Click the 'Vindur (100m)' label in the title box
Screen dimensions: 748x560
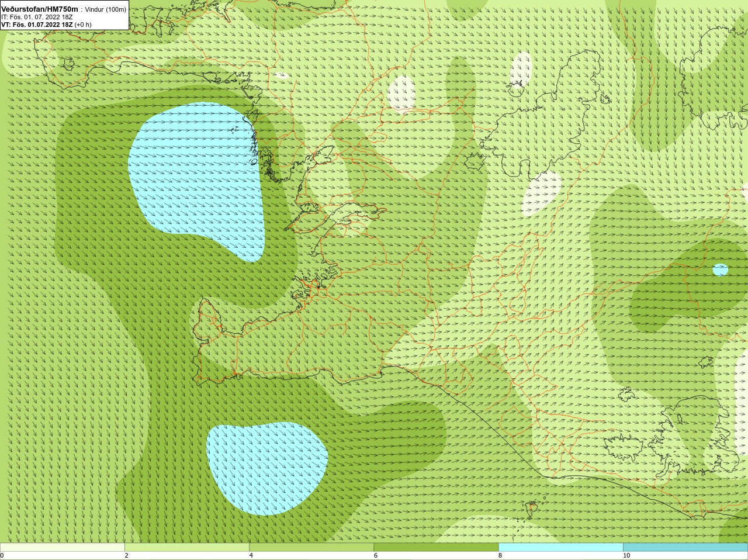point(106,9)
